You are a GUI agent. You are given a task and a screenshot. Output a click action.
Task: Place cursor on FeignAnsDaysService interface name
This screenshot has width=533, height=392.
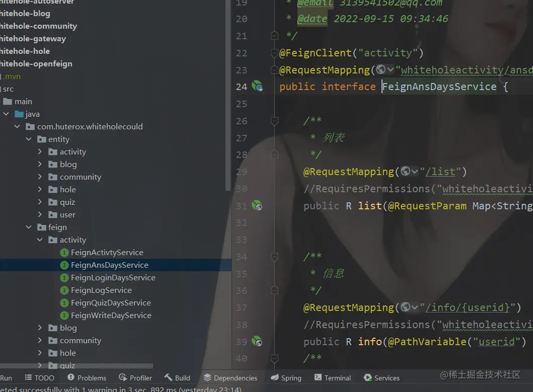pos(439,87)
